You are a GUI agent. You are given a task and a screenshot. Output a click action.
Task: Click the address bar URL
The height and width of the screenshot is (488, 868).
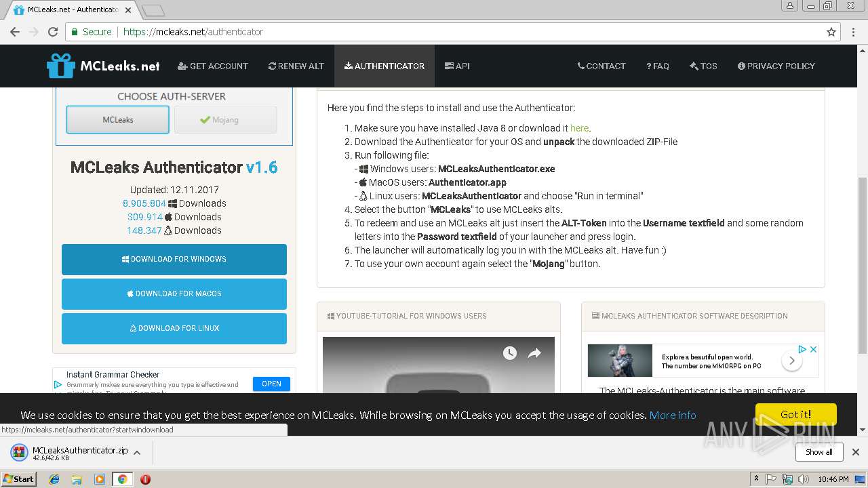pos(193,32)
